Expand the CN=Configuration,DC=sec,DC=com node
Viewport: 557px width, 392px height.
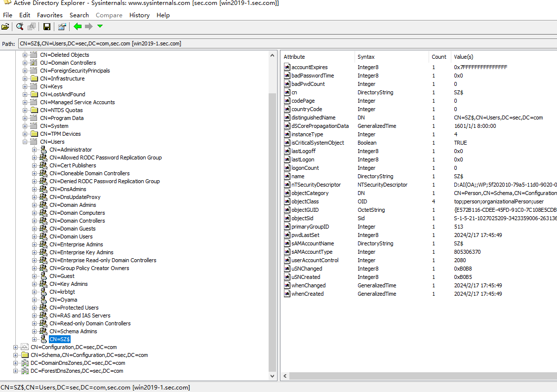click(x=15, y=347)
